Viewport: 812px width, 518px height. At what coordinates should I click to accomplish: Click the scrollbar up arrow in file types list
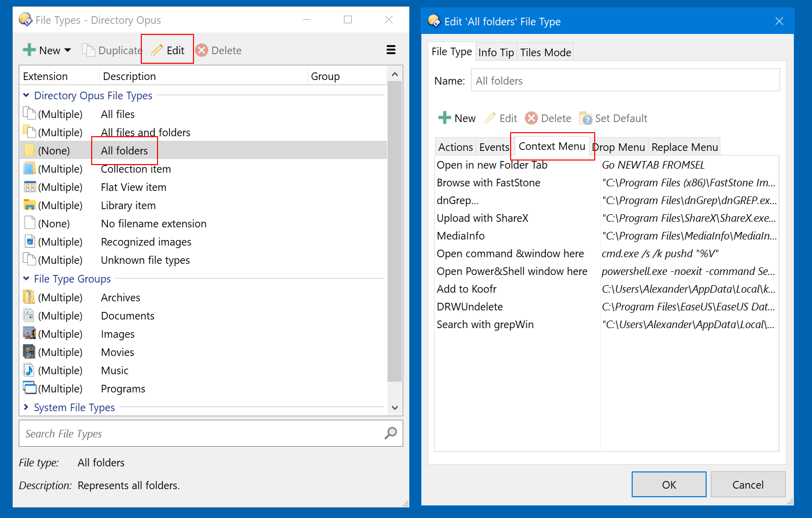395,74
